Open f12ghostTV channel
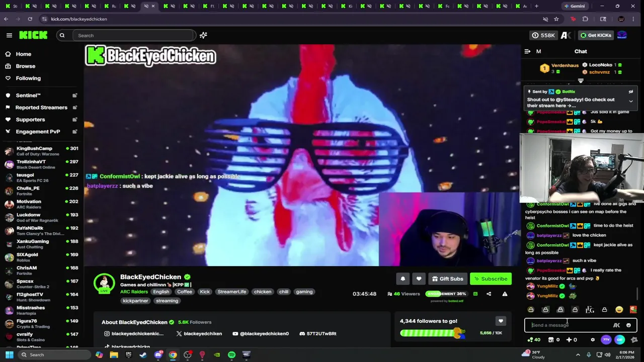The height and width of the screenshot is (362, 644). [41, 297]
